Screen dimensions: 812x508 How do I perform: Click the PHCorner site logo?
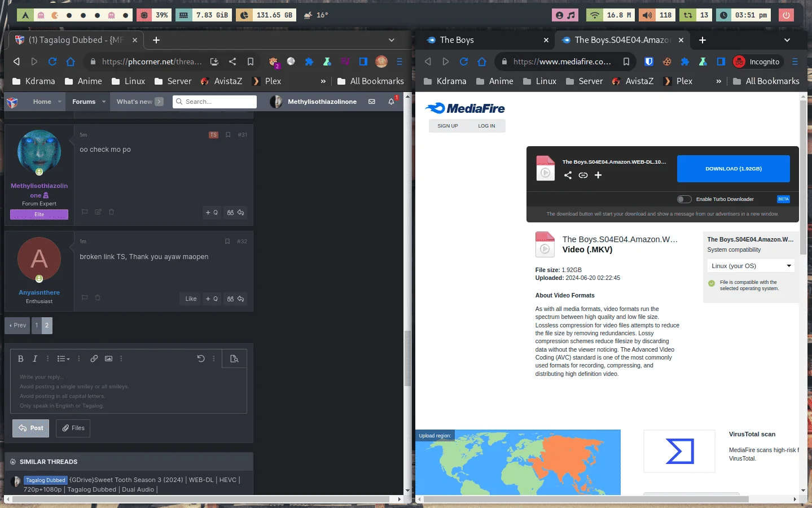[12, 102]
